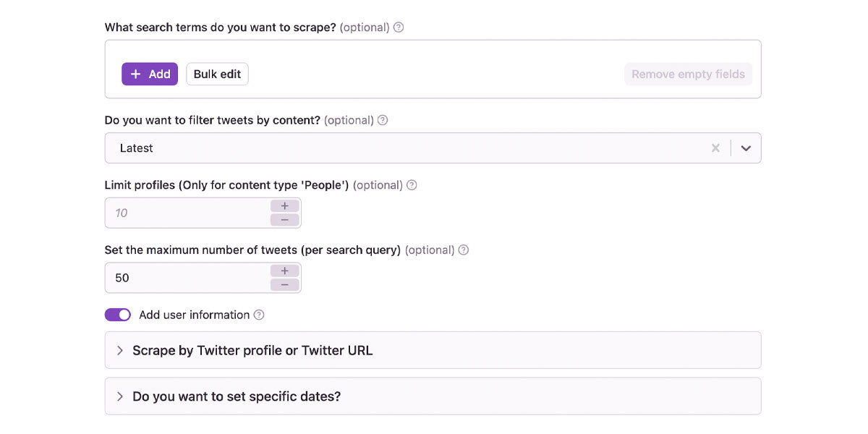This screenshot has height=434, width=868.
Task: Decrease the Limit profiles value with minus
Action: coord(285,220)
